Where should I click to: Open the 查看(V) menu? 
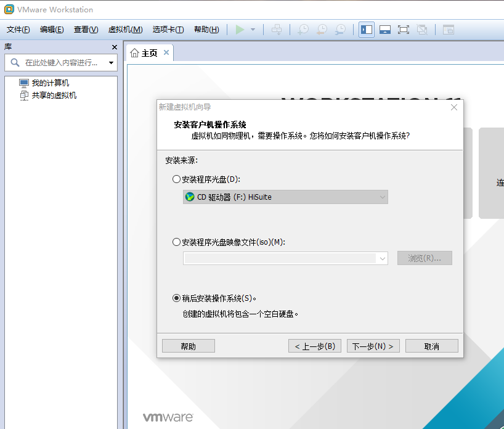pos(86,30)
